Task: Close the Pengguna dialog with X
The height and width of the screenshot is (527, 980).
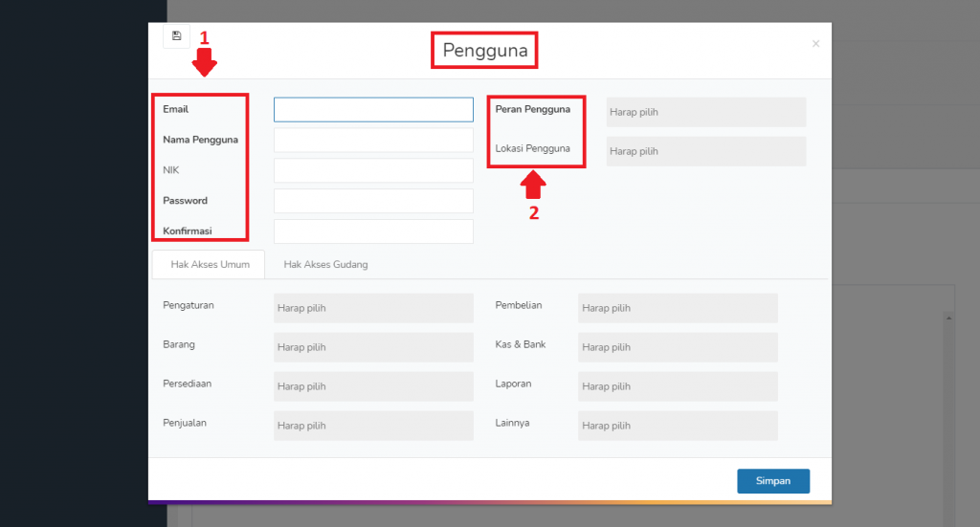Action: click(x=815, y=44)
